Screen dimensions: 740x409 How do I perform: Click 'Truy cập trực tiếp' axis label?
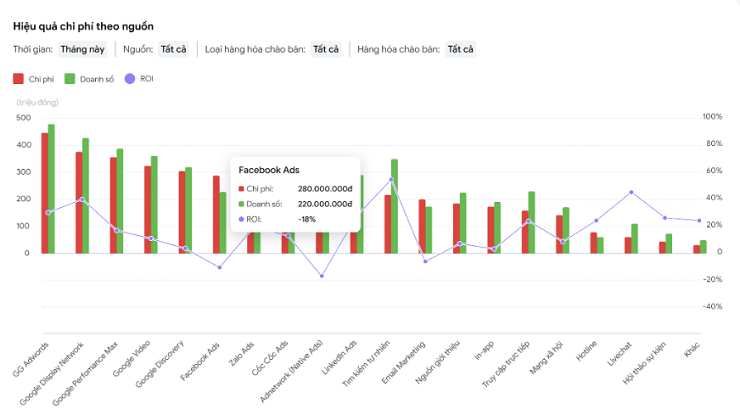506,364
